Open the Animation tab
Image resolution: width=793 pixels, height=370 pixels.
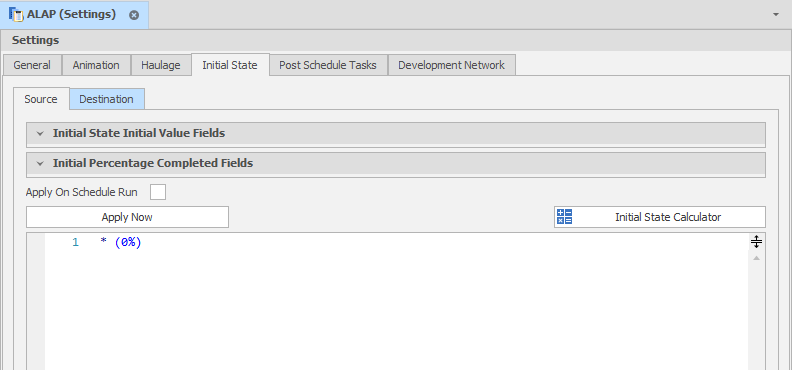click(96, 65)
